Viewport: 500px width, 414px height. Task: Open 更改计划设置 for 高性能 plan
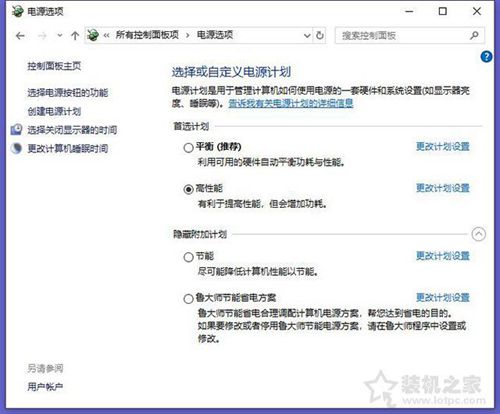tap(443, 188)
